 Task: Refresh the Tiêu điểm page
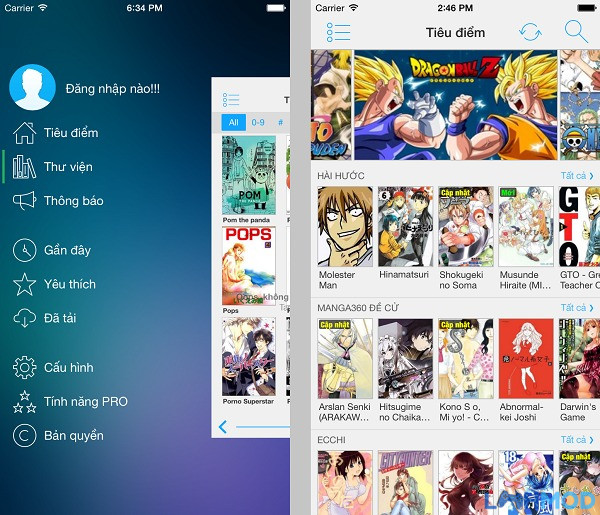[x=530, y=32]
